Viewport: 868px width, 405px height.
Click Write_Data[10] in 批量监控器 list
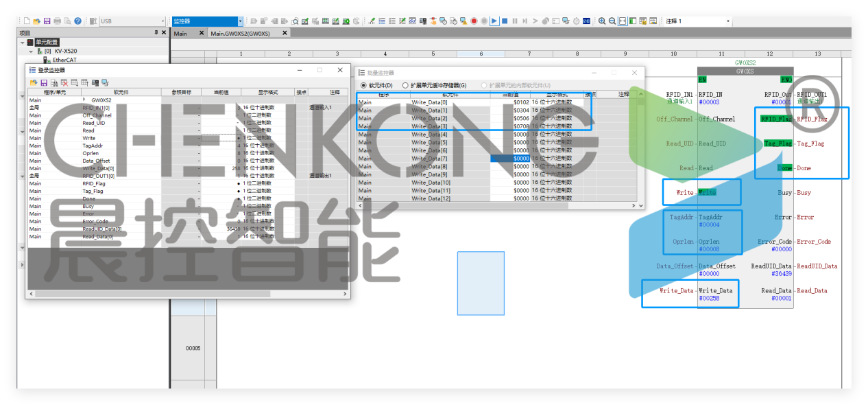tap(431, 183)
